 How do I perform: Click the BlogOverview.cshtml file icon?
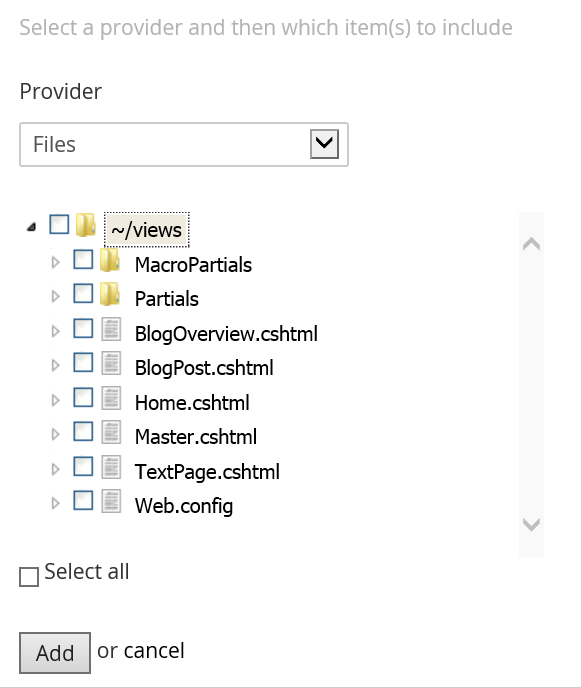111,329
